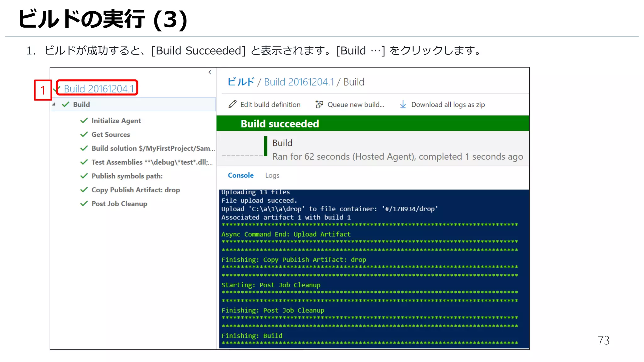Select the Post Job Cleanup step

point(119,204)
